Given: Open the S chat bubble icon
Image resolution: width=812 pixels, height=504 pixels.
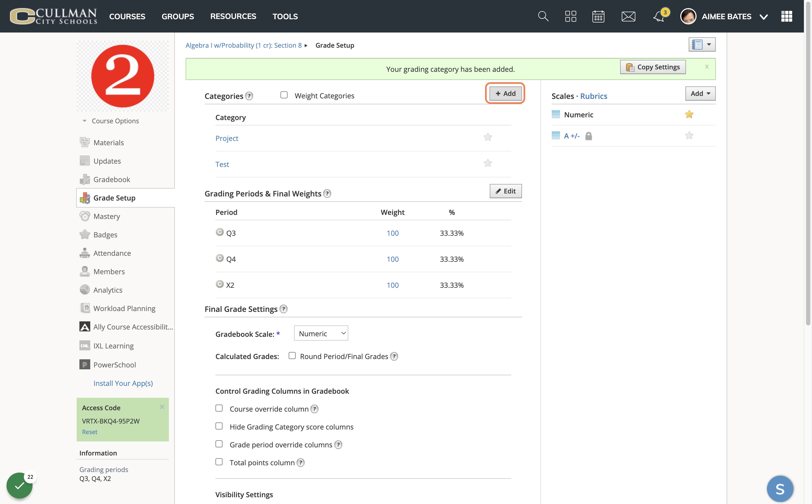Looking at the screenshot, I should (780, 489).
